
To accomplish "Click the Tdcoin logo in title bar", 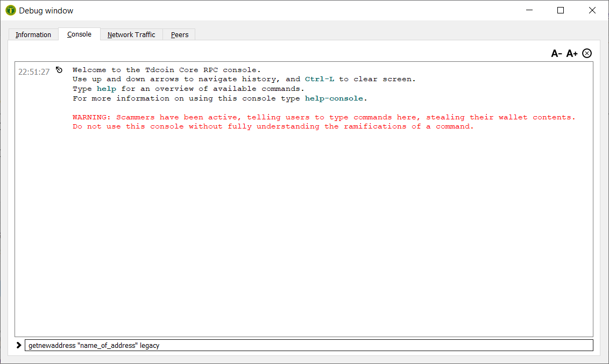I will tap(10, 10).
